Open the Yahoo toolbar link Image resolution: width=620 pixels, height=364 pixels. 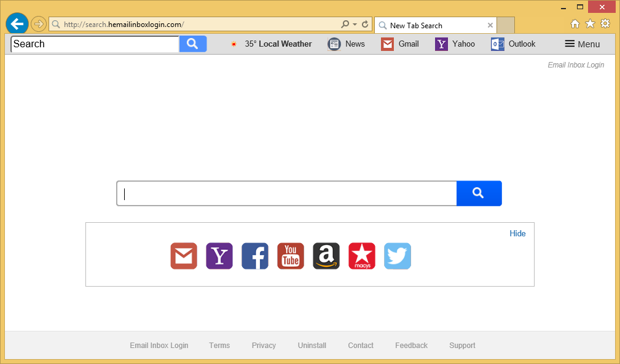(463, 44)
